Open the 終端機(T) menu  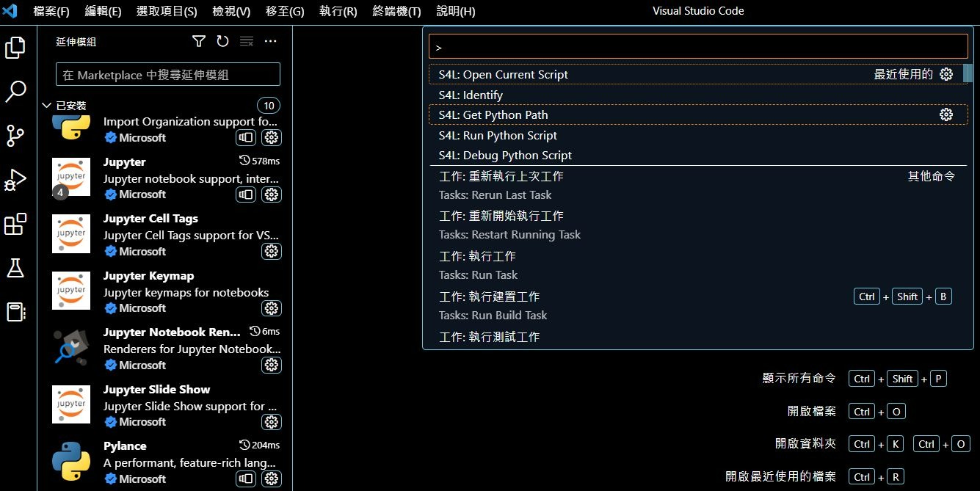point(396,11)
